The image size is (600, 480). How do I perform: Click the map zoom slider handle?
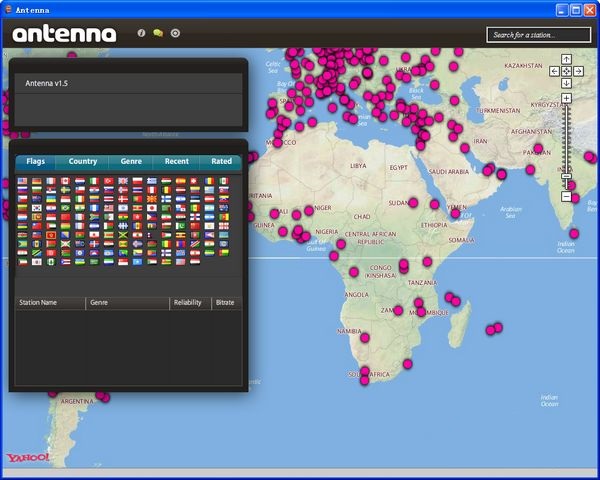point(566,178)
